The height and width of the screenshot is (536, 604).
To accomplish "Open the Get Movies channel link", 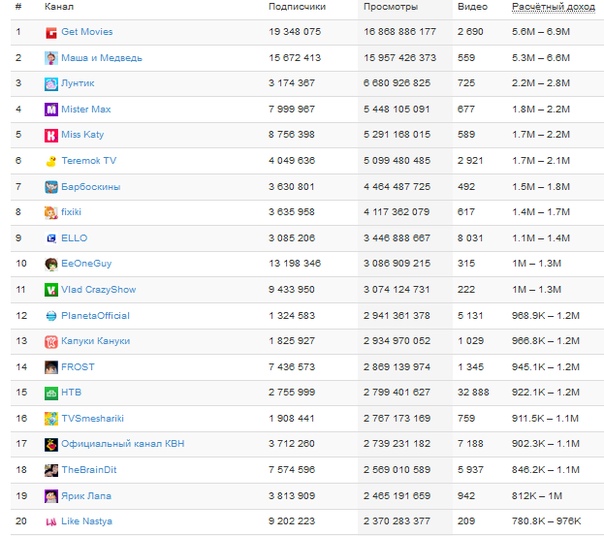I will click(87, 32).
